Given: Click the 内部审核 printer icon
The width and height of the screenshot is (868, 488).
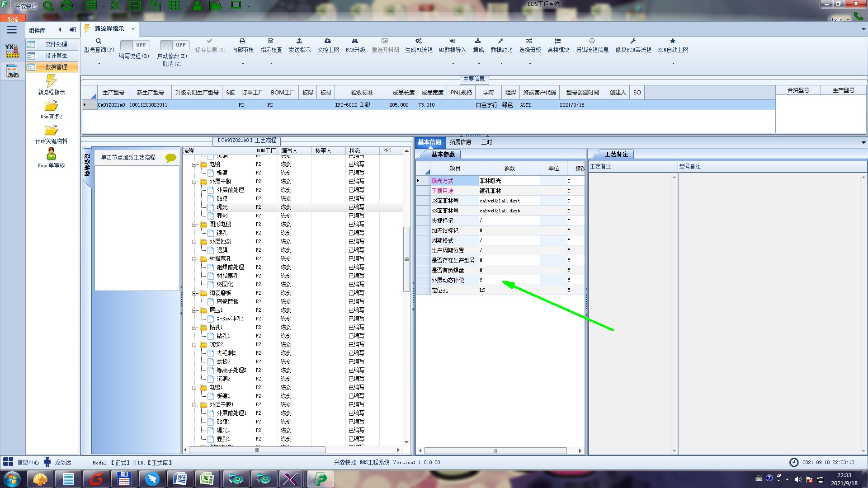Looking at the screenshot, I should (x=242, y=41).
